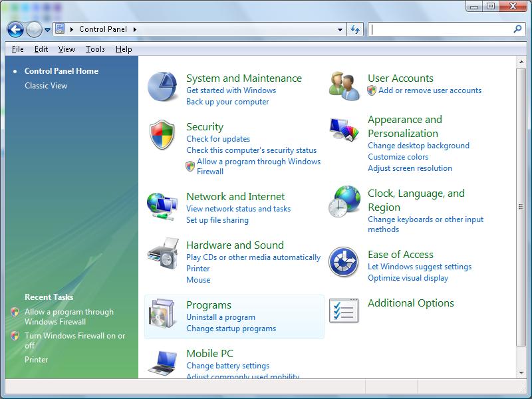
Task: Select Control Panel Home in sidebar
Action: point(61,71)
